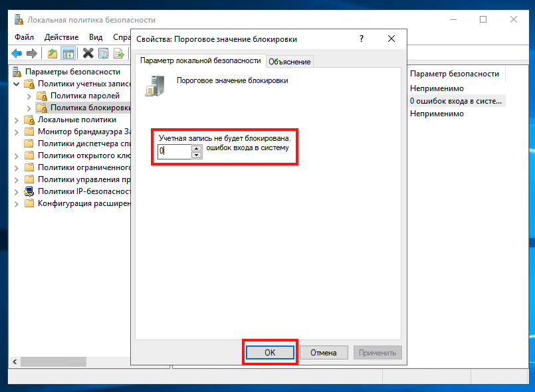Switch to the Объяснение tab

[x=288, y=60]
